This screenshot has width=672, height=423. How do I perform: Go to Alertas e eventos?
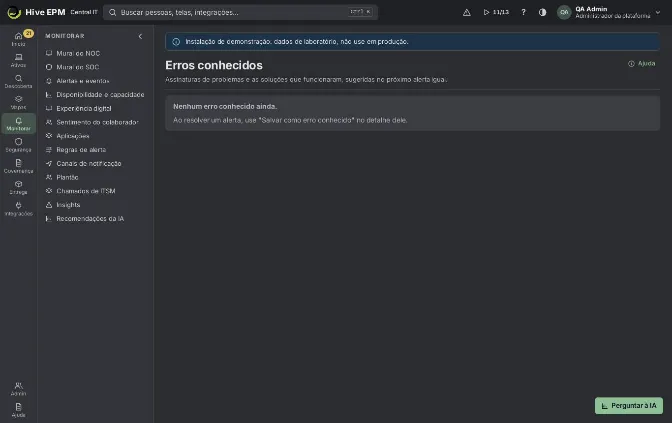click(x=95, y=81)
